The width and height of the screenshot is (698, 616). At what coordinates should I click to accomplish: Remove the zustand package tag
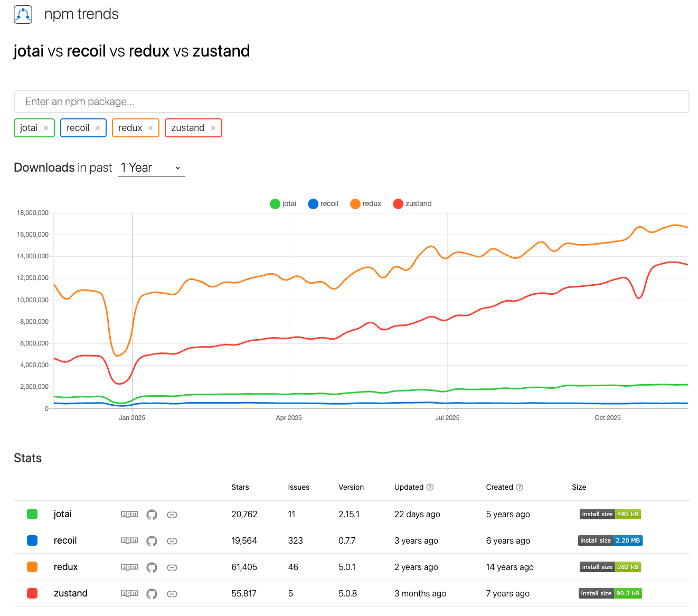point(213,128)
